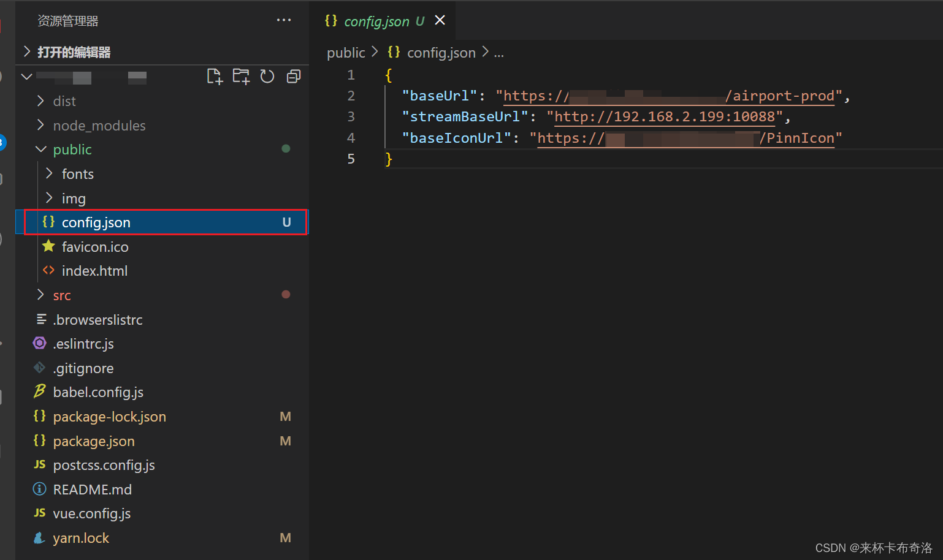Click the green status dot on public folder
The width and height of the screenshot is (943, 560).
tap(286, 148)
